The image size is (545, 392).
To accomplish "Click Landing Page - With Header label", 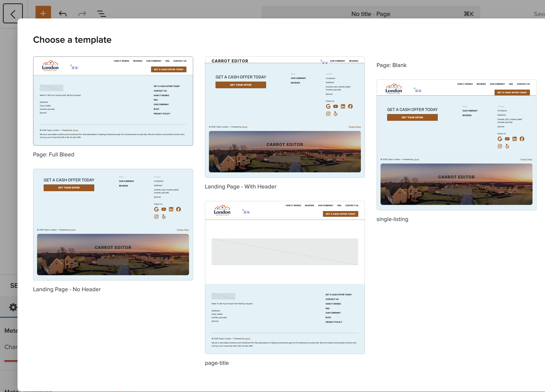I will [x=240, y=187].
